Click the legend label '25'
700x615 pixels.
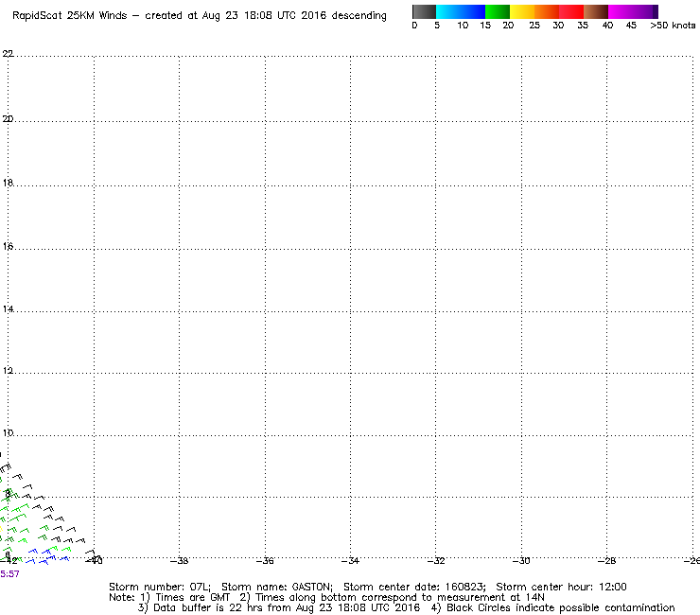(534, 26)
